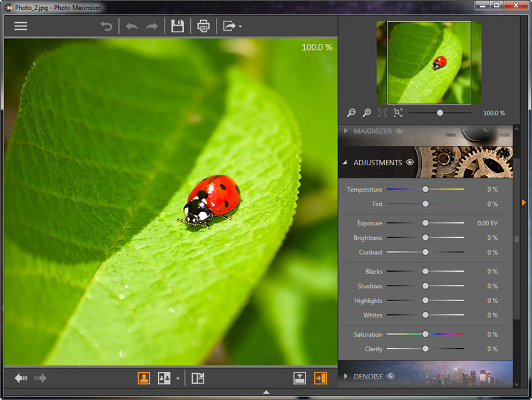Toggle the bottom panel icon
532x400 pixels.
click(300, 378)
